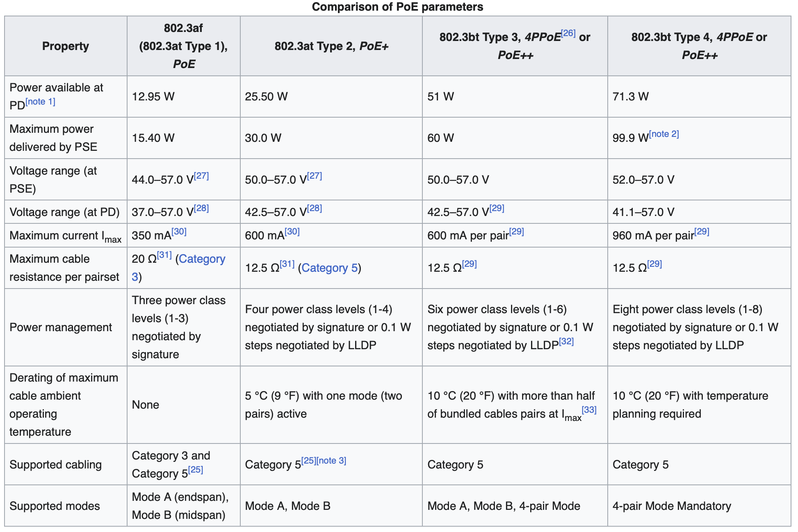The width and height of the screenshot is (798, 532).
Task: Click the [note 1] link beside Power available at PD
Action: click(x=41, y=101)
